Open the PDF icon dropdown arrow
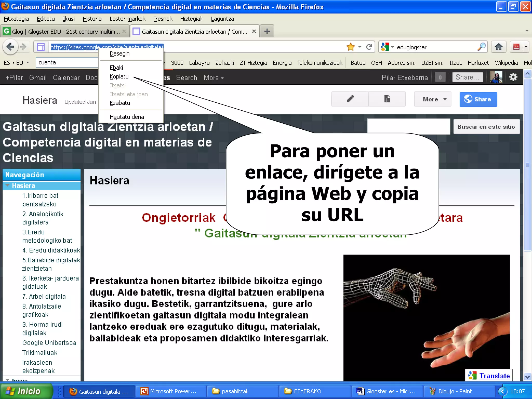Viewport: 532px width, 399px height. 526,47
